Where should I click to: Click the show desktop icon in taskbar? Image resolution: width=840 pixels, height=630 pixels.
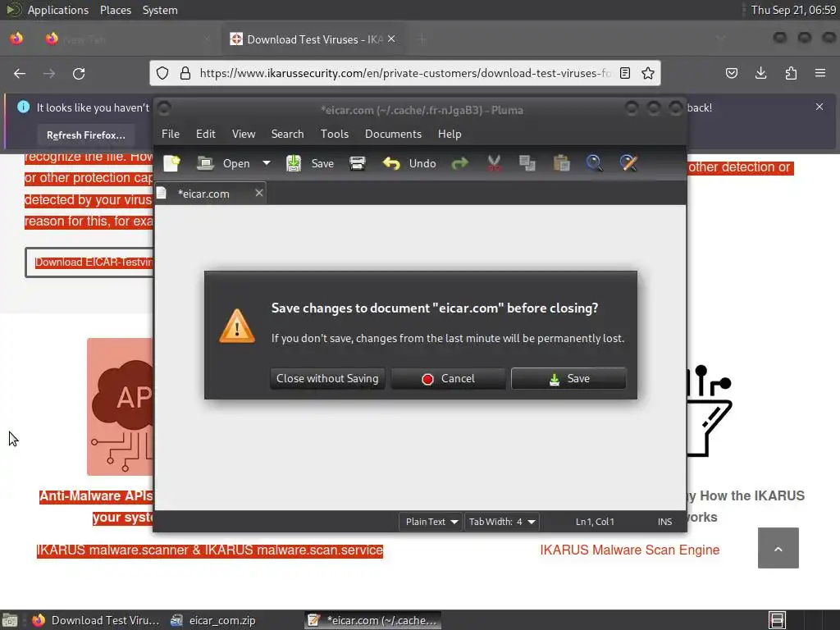(x=10, y=620)
